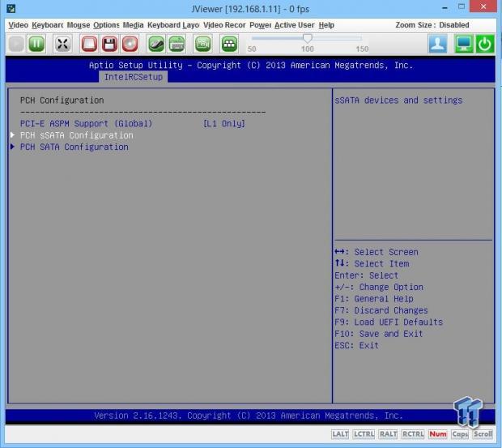Minimize the JViewer window
Image resolution: width=502 pixels, height=448 pixels.
[445, 7]
